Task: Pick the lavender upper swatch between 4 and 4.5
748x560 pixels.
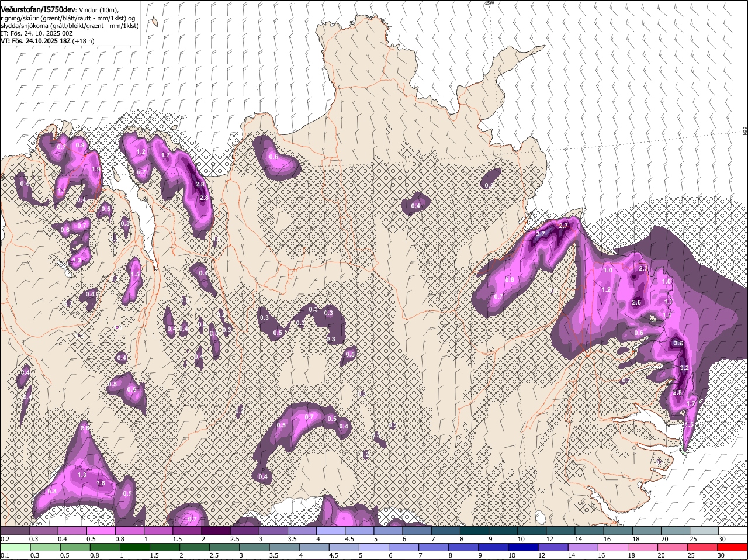Action: tap(331, 531)
